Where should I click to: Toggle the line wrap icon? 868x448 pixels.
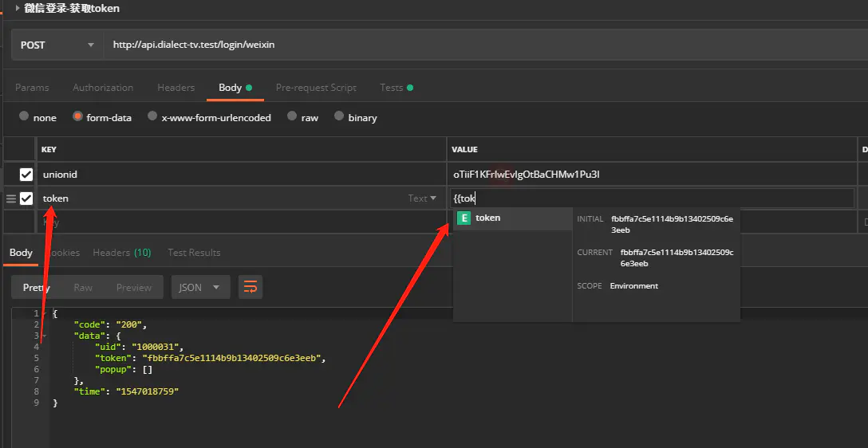tap(251, 287)
